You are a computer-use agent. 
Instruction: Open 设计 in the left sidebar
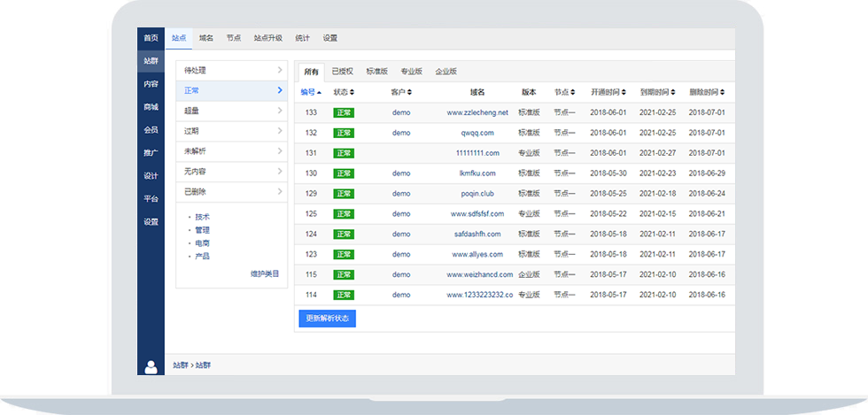point(151,176)
